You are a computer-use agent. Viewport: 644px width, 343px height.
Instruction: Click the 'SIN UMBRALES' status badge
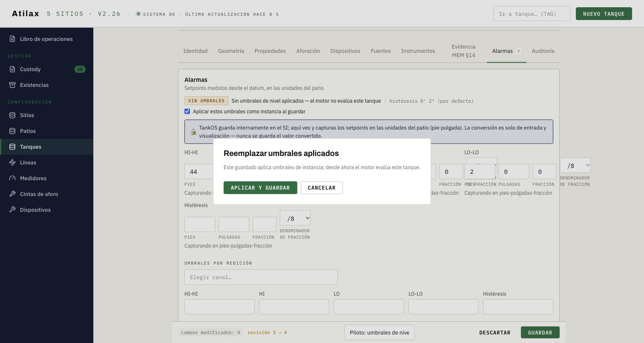point(206,101)
